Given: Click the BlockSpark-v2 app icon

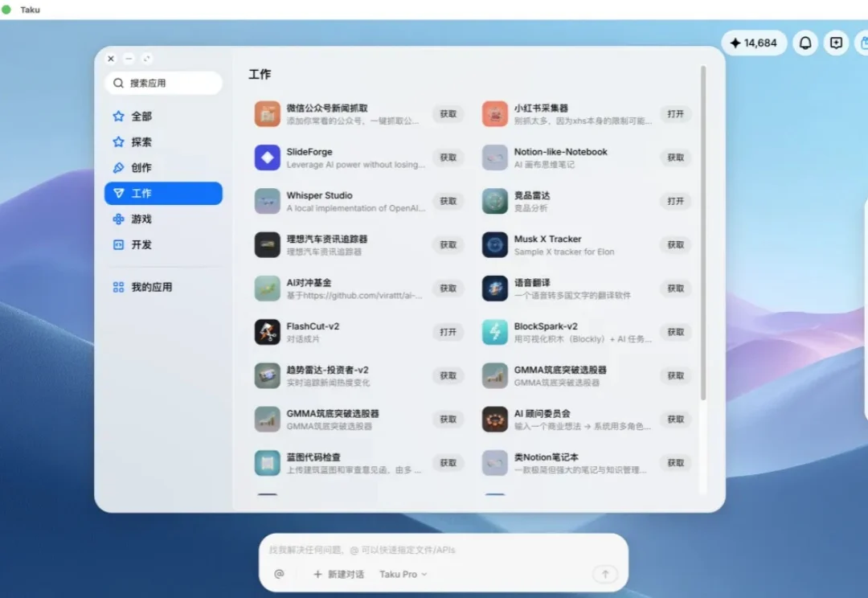Looking at the screenshot, I should coord(493,332).
